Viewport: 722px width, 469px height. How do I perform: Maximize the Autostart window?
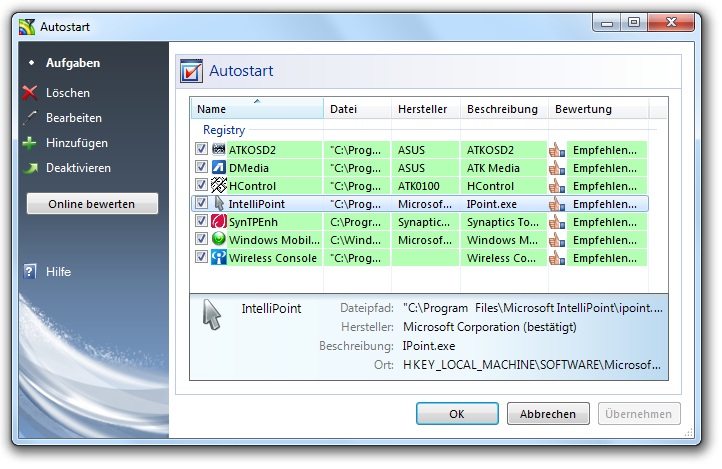[634, 22]
